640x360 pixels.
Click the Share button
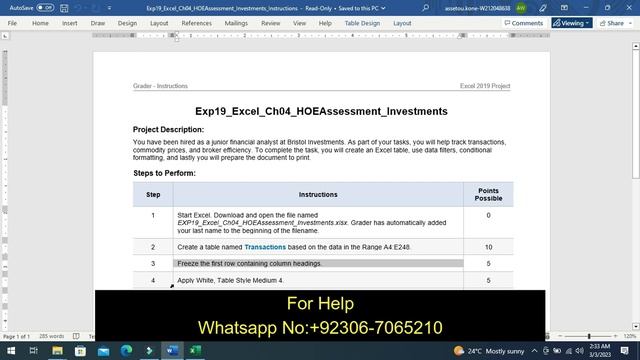tap(611, 23)
